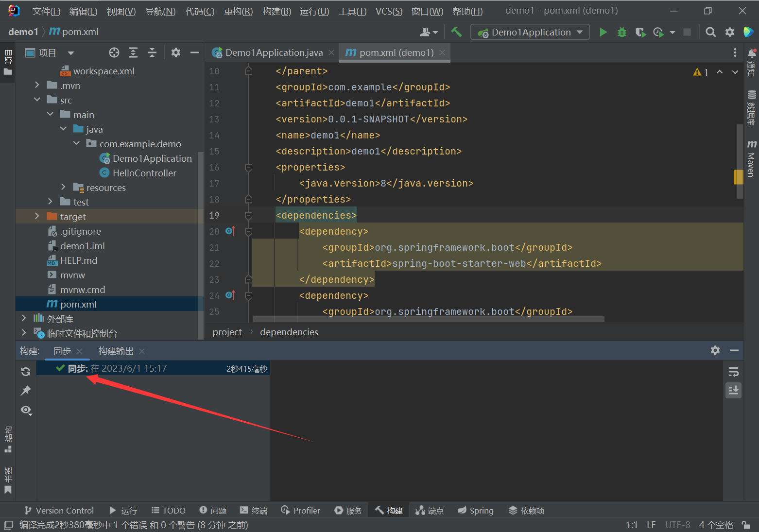Click the sync reload icon in build panel
Viewport: 759px width, 532px height.
pos(26,372)
